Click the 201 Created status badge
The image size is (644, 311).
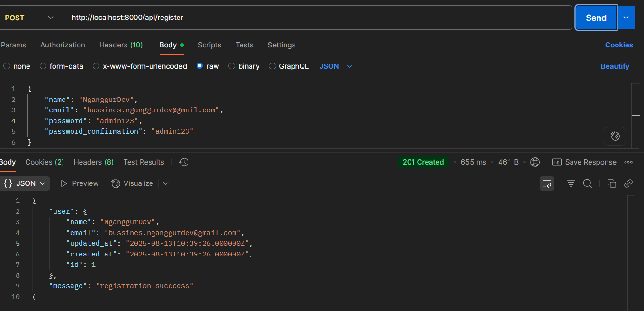(423, 162)
